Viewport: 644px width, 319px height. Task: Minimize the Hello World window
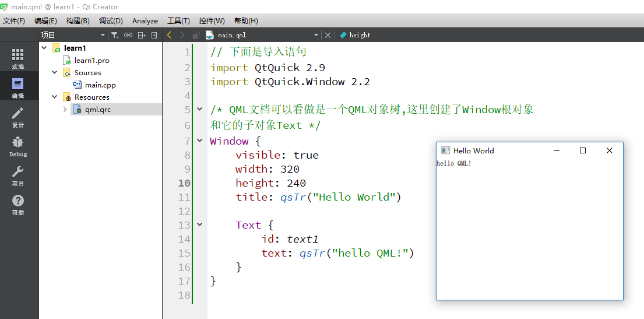pos(557,150)
